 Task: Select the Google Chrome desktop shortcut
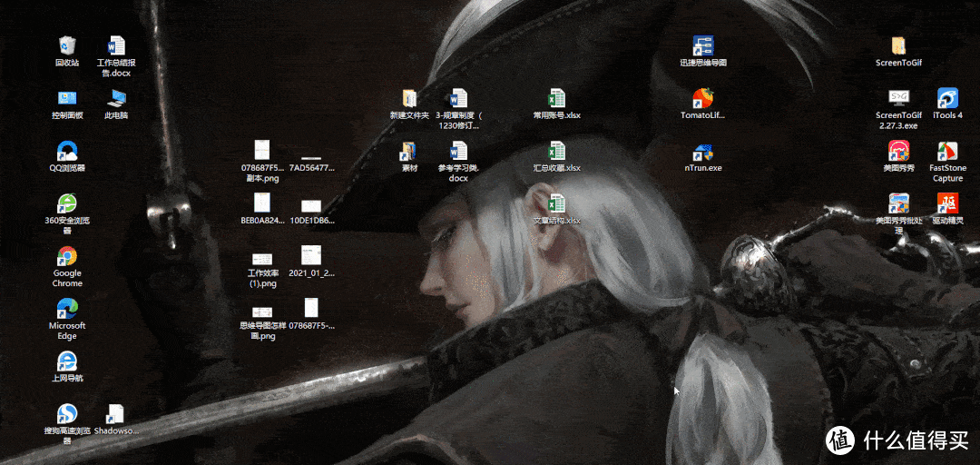click(x=67, y=257)
